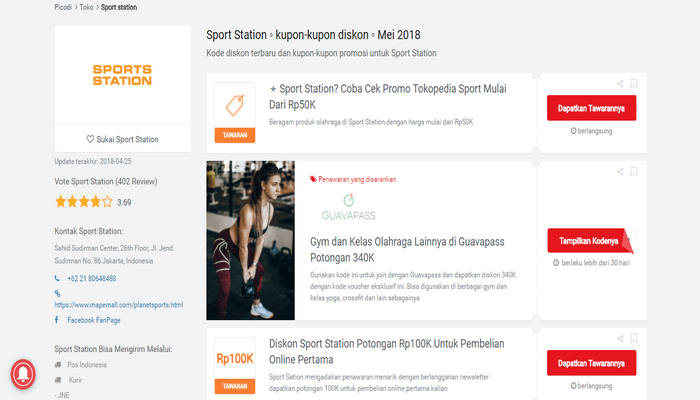
Task: Rate with the first star
Action: click(60, 202)
